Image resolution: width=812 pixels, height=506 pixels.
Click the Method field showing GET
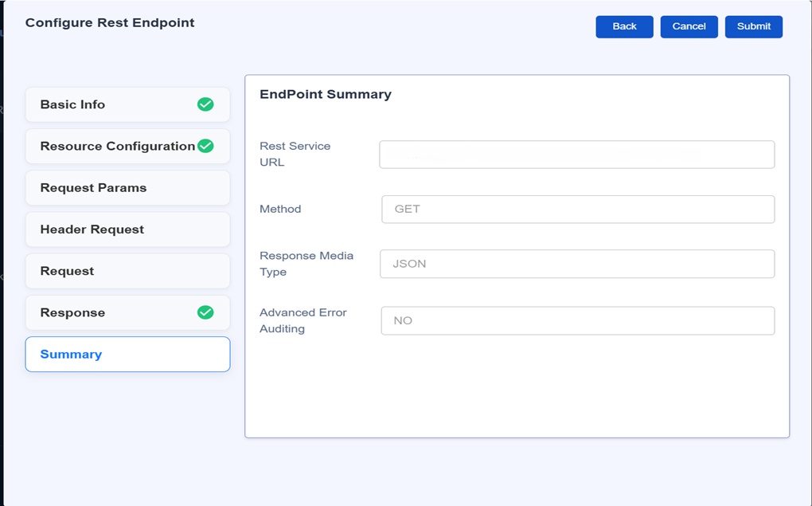click(576, 209)
